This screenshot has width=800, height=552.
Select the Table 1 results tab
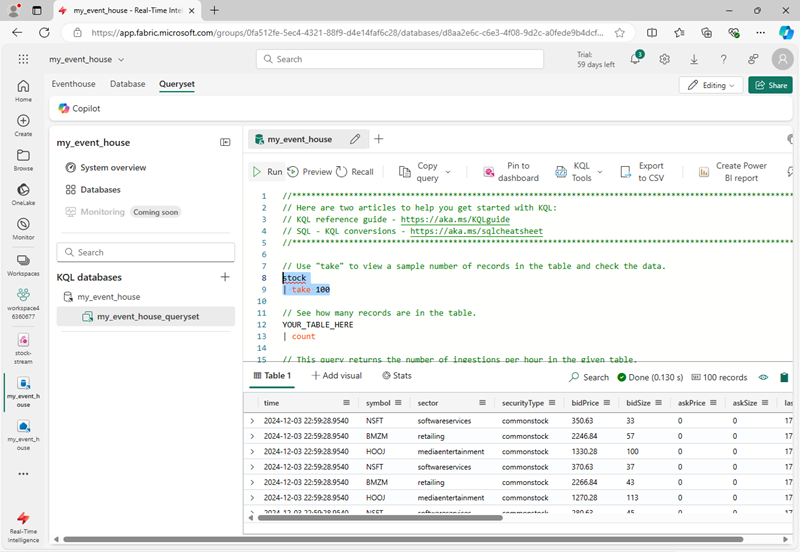tap(272, 375)
